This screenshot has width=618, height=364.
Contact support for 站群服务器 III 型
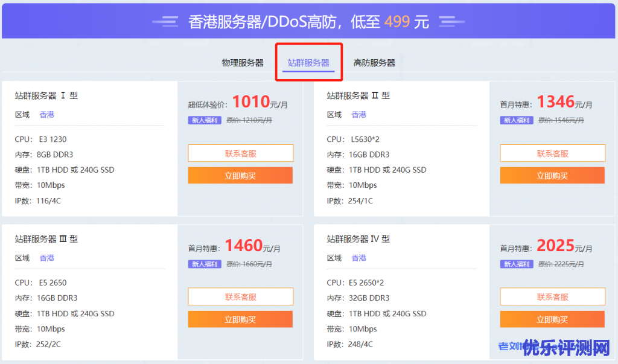(x=240, y=297)
